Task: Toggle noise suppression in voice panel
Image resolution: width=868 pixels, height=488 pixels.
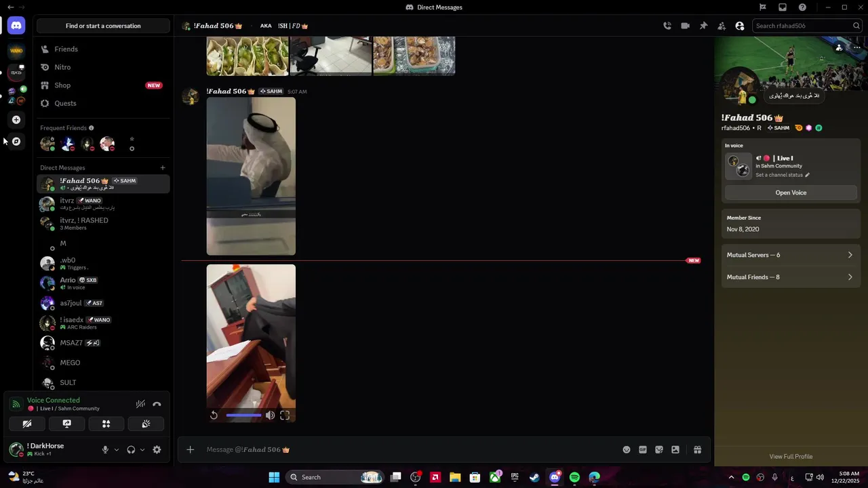Action: pyautogui.click(x=140, y=404)
